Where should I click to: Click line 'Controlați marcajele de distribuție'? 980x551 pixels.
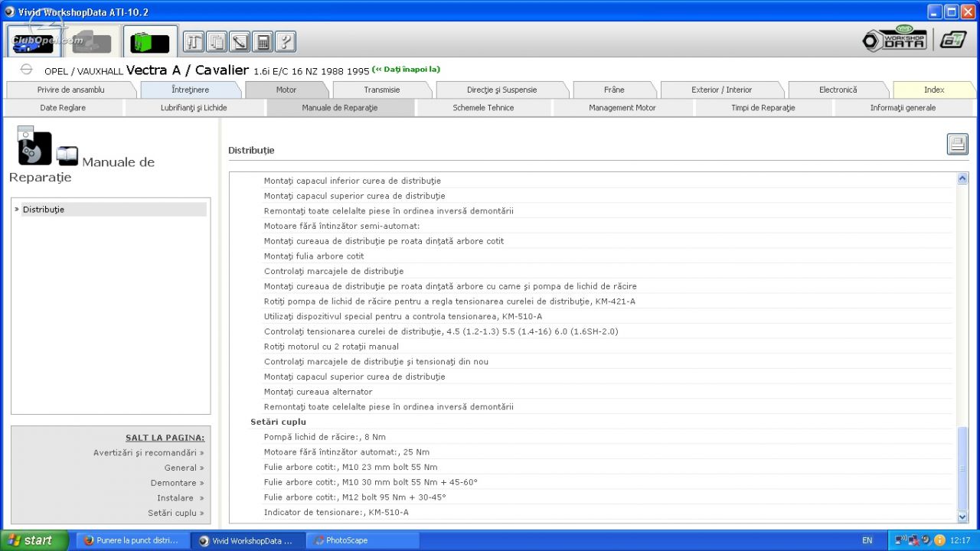point(334,271)
